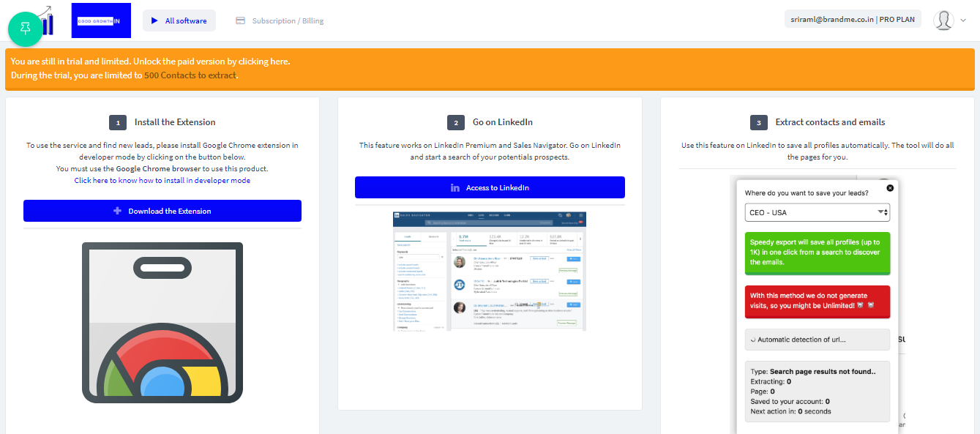Click the 'Install the Extension' heading
Image resolution: width=980 pixels, height=434 pixels.
pyautogui.click(x=175, y=122)
